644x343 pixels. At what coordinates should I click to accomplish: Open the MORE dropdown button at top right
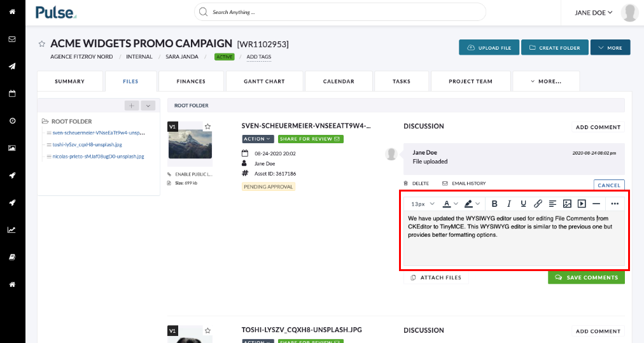click(610, 48)
